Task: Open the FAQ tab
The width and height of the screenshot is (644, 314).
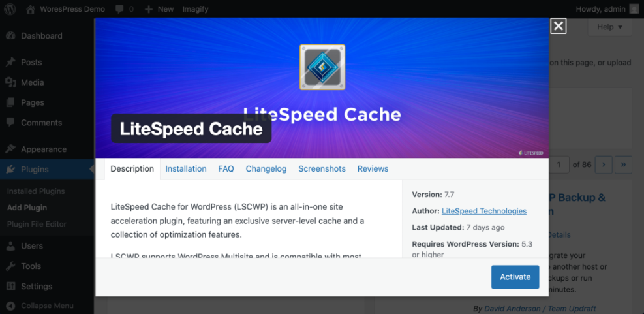Action: click(226, 169)
